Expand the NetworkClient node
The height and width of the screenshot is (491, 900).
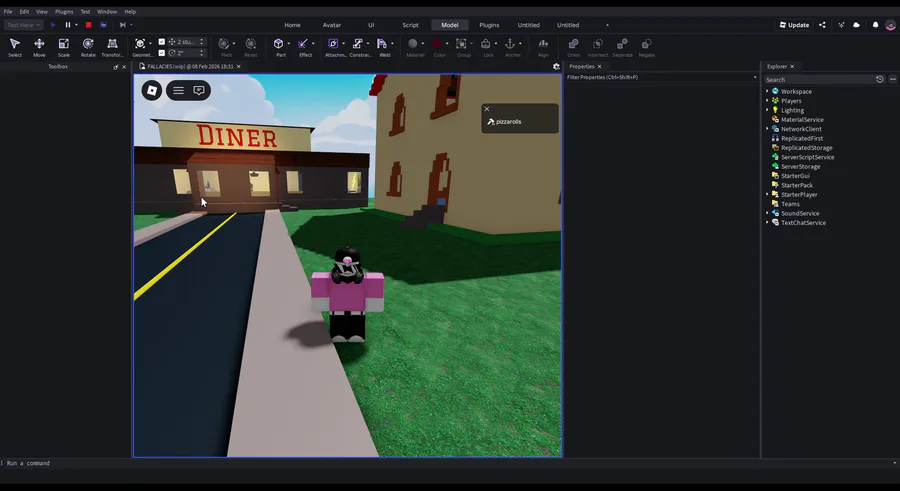[x=767, y=129]
